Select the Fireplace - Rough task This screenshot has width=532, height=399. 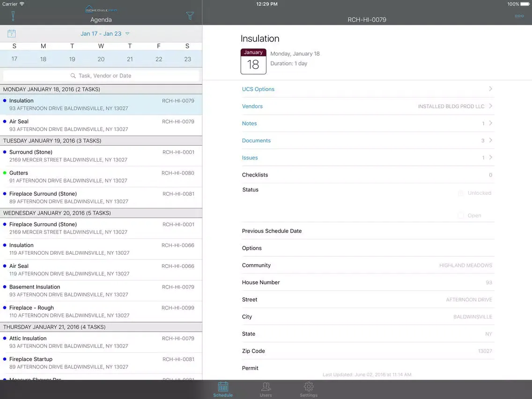point(101,311)
